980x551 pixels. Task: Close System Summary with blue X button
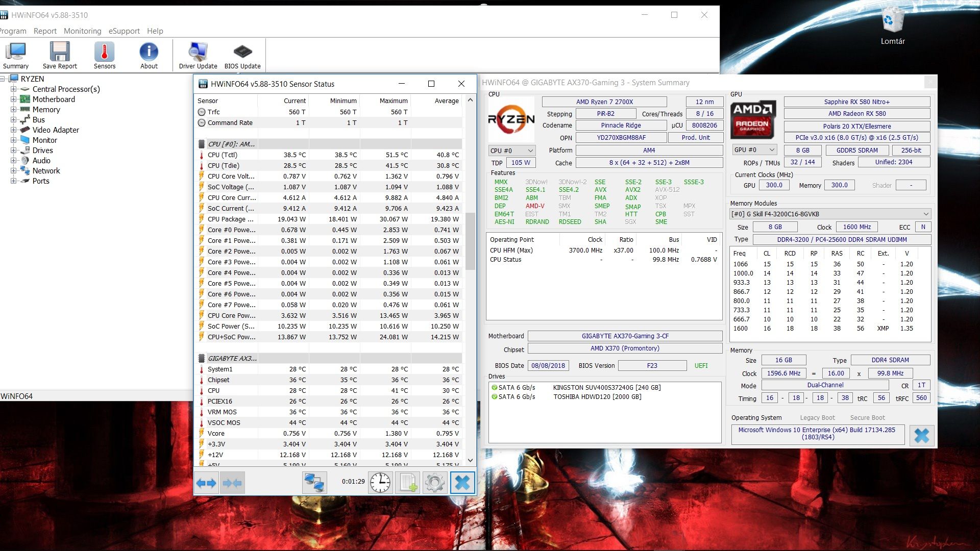click(x=922, y=435)
